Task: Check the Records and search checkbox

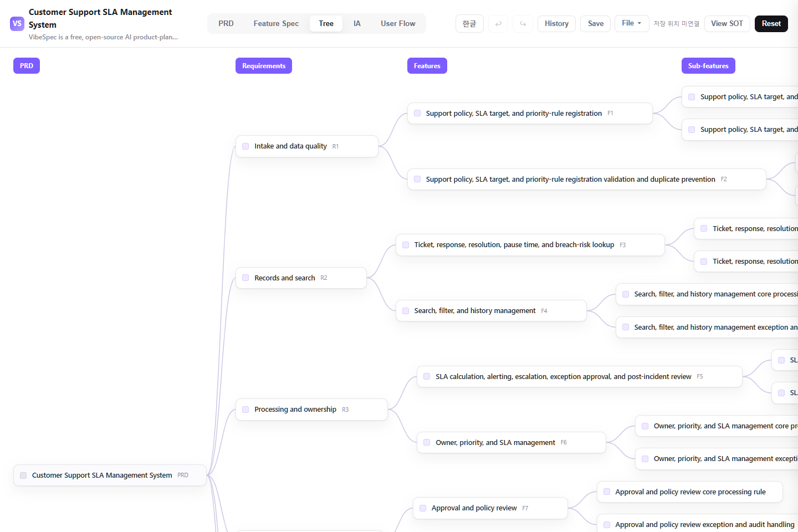Action: (245, 278)
